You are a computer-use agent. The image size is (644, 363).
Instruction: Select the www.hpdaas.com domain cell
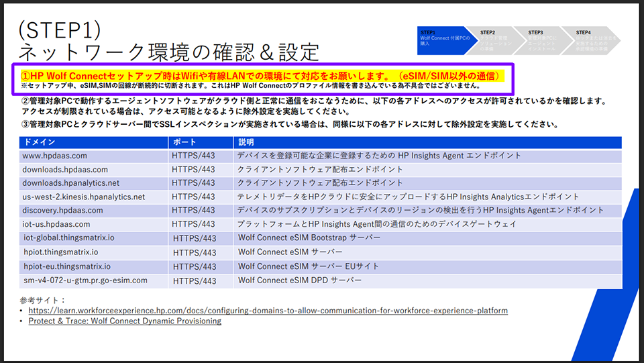tap(94, 156)
